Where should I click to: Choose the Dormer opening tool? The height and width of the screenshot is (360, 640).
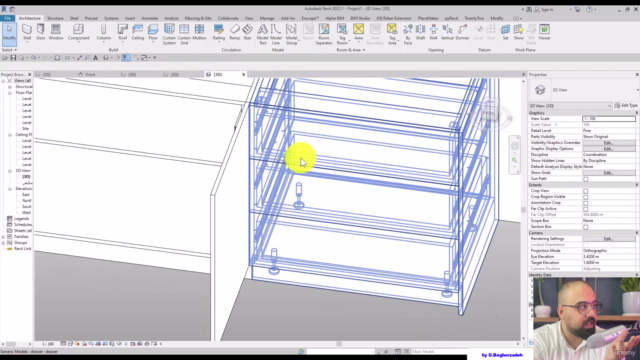click(x=462, y=32)
